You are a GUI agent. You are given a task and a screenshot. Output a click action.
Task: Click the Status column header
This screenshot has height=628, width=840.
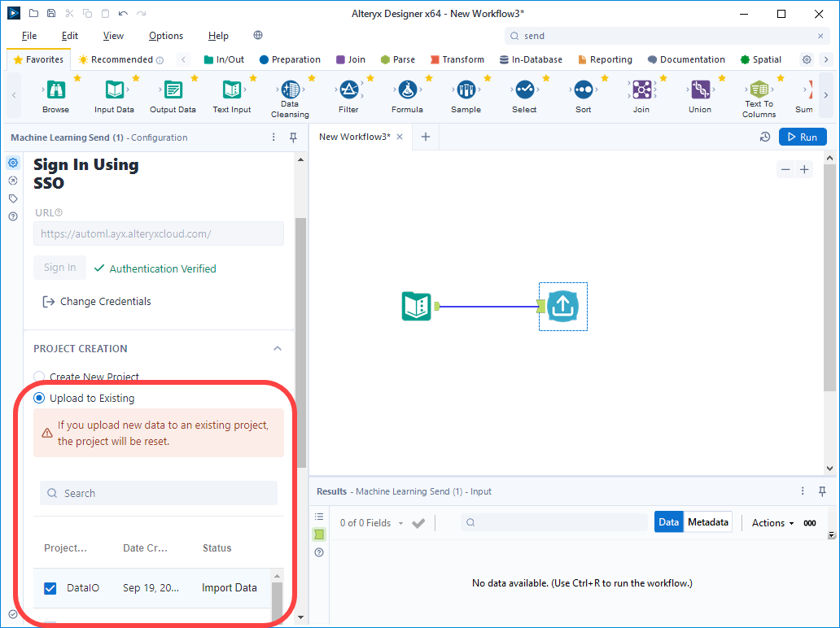pyautogui.click(x=217, y=548)
